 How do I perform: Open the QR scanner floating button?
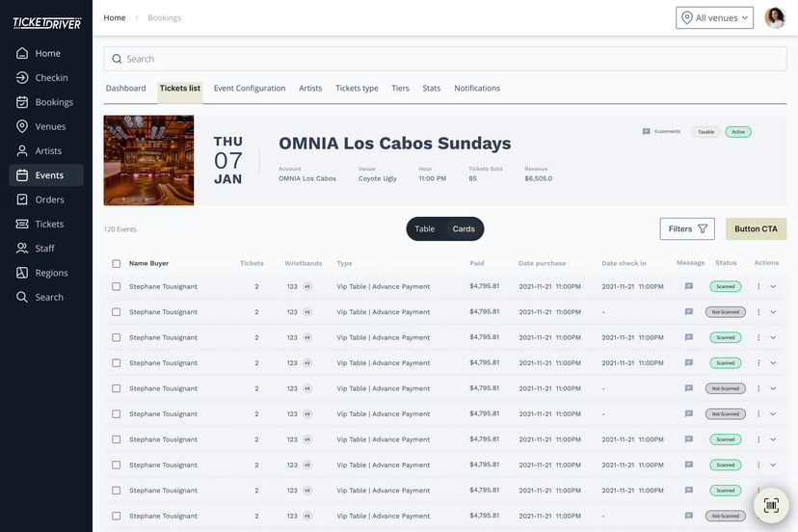click(x=770, y=505)
